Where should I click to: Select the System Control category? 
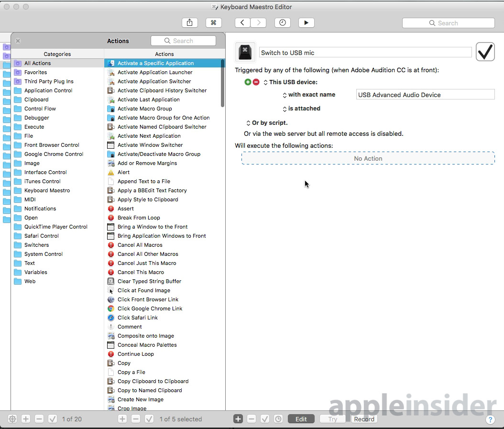57,254
